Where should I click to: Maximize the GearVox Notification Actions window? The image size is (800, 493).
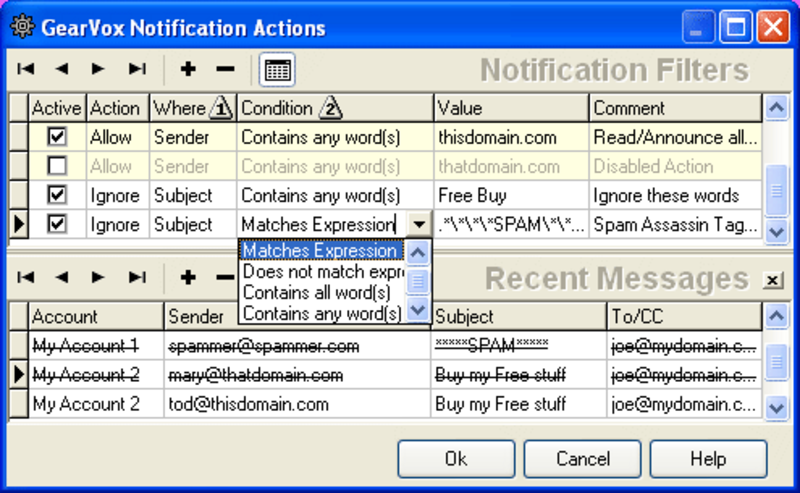pyautogui.click(x=735, y=27)
